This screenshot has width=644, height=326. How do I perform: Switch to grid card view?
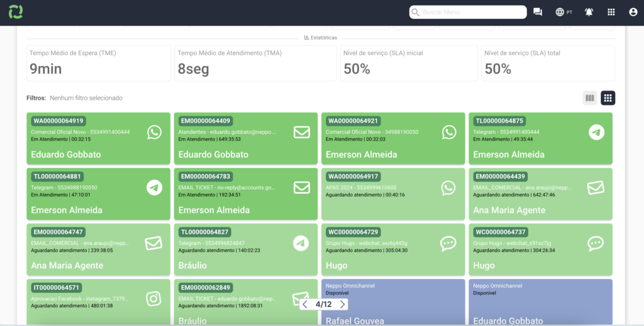click(x=608, y=98)
